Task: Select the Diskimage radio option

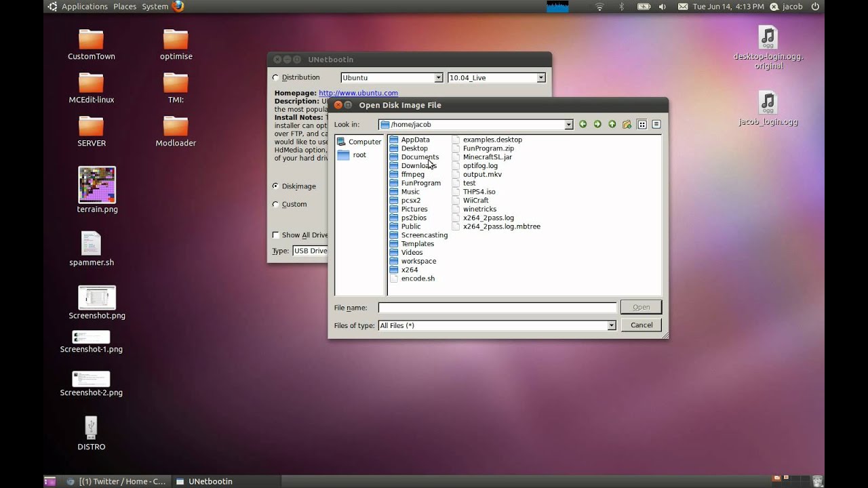Action: 294,186
